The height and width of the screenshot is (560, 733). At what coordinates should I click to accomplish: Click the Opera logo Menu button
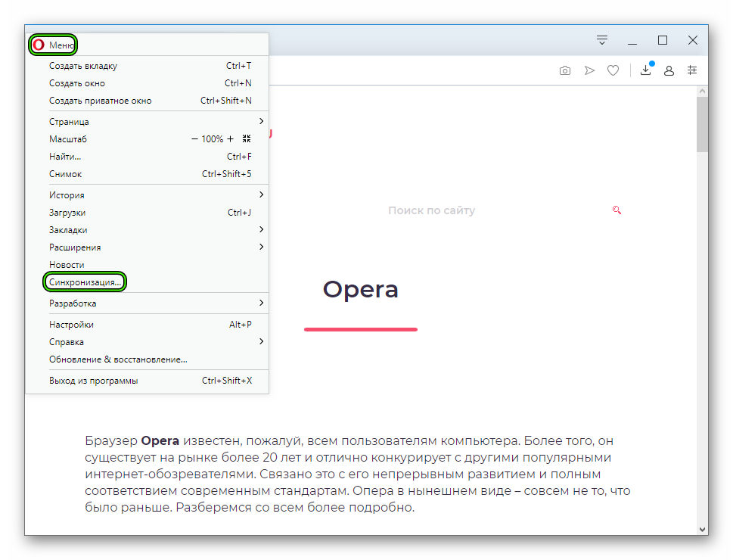(53, 45)
